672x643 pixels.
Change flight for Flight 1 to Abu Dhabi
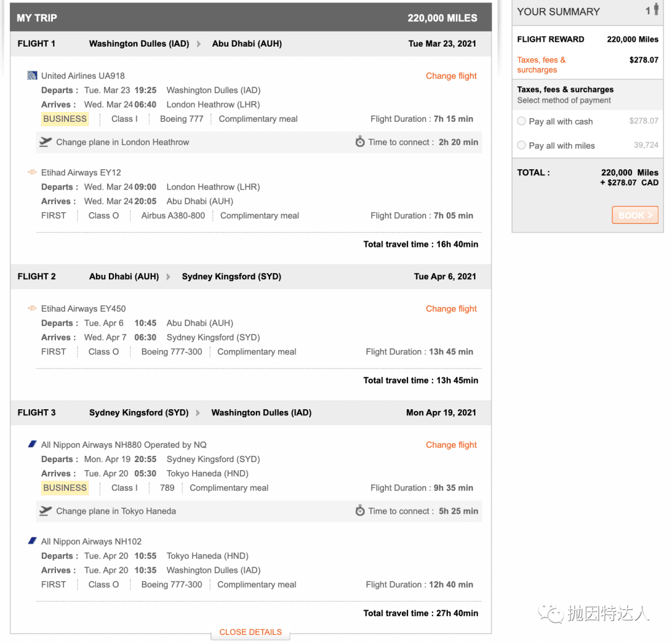click(x=451, y=76)
